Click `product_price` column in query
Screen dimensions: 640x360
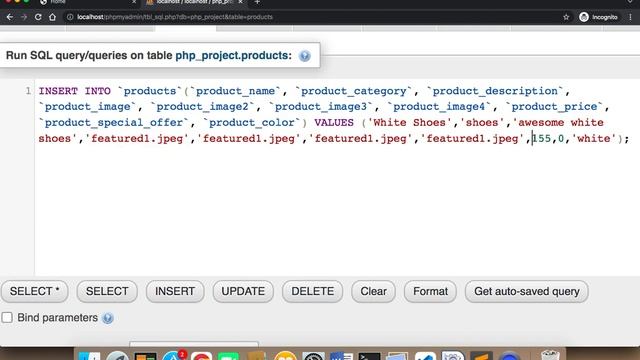[554, 107]
